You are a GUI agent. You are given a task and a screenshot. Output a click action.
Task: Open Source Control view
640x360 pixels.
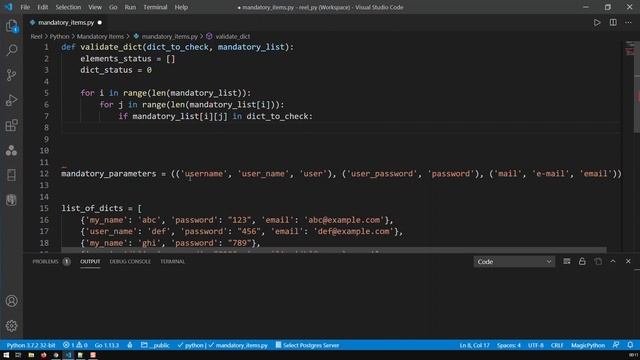[11, 75]
